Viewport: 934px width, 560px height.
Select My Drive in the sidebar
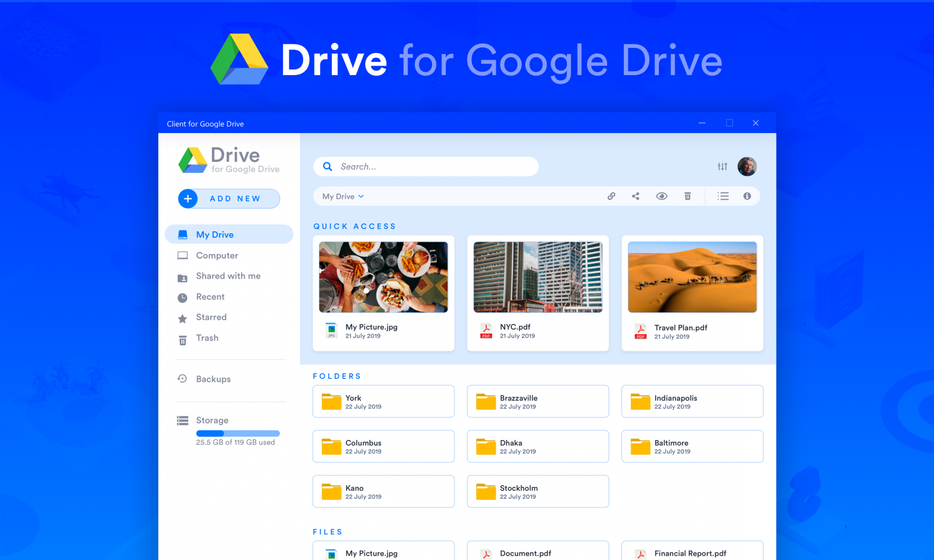[x=229, y=234]
